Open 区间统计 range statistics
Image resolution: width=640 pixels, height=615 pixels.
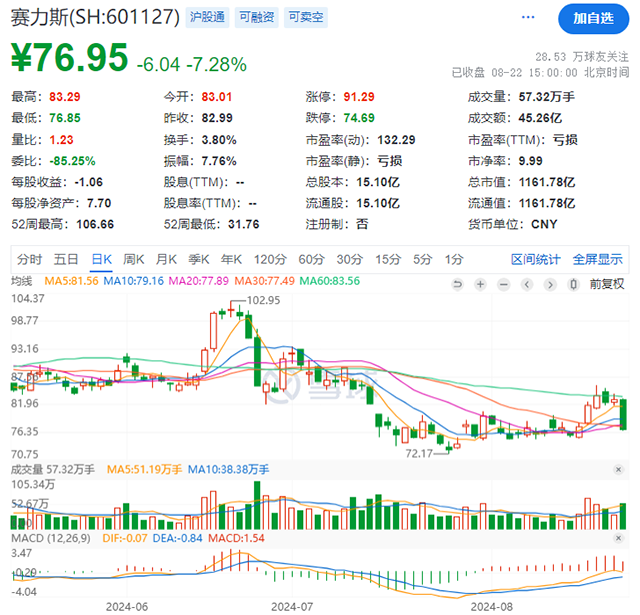[x=536, y=259]
